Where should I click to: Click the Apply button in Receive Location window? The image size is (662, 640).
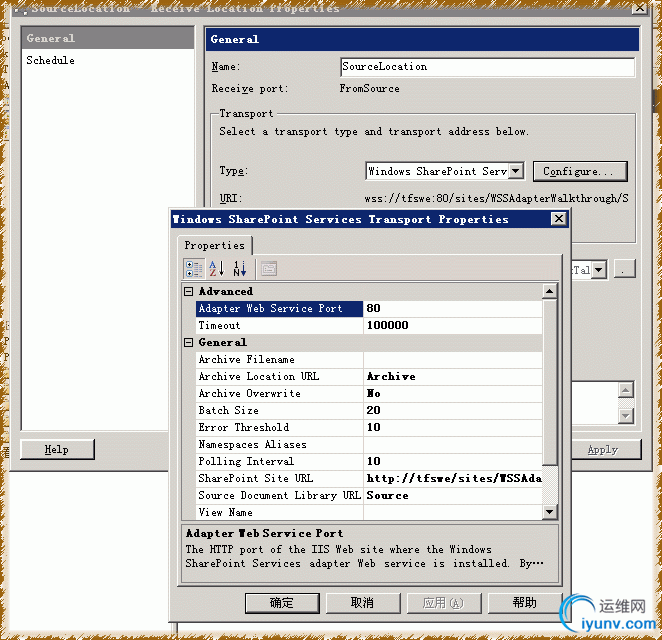pos(604,450)
